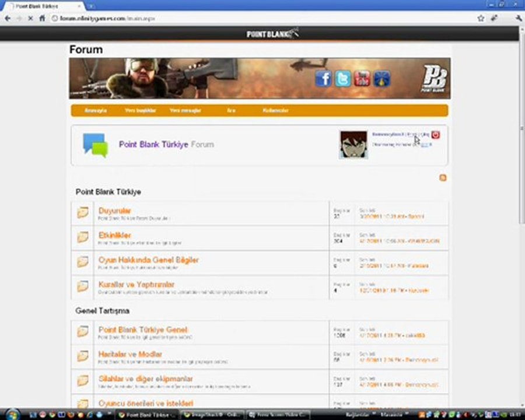This screenshot has height=420, width=525.
Task: Click the Point Blank logo in top bar
Action: coord(272,33)
